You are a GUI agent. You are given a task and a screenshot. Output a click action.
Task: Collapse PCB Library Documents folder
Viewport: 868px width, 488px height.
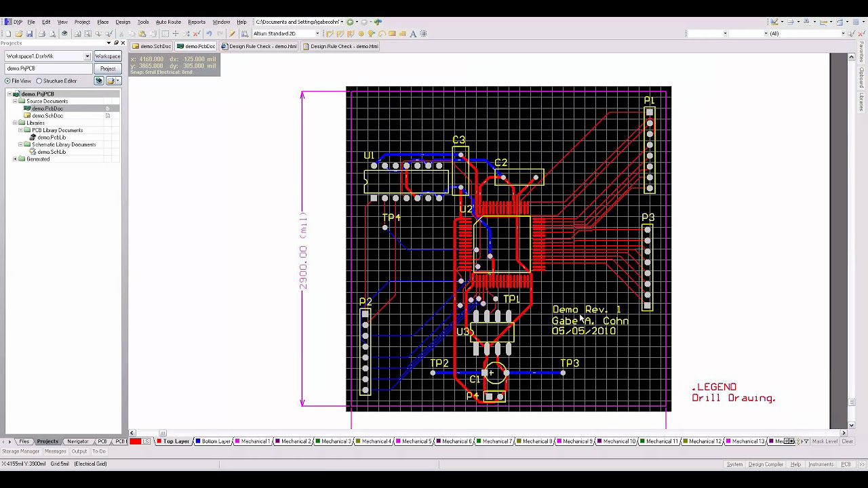coord(21,130)
